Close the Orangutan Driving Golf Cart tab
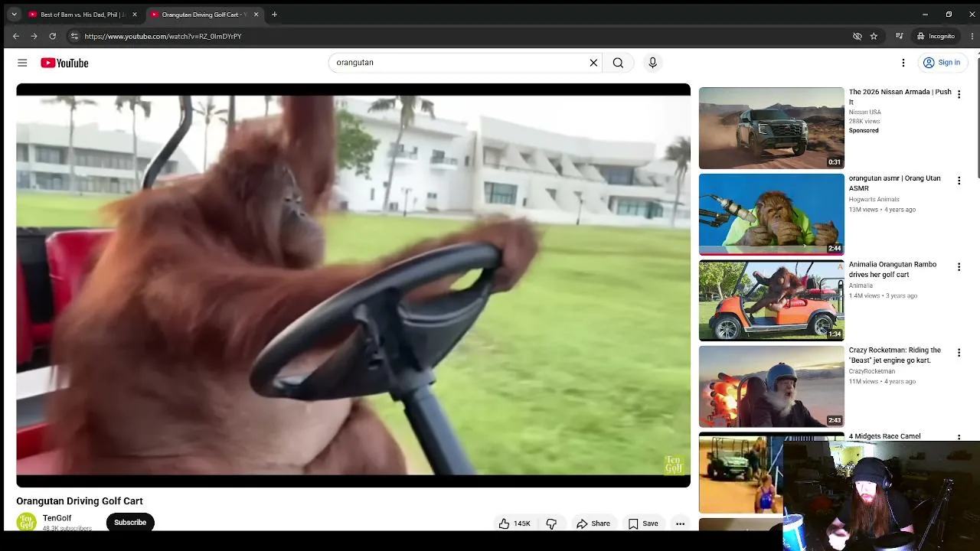The height and width of the screenshot is (551, 980). tap(256, 15)
